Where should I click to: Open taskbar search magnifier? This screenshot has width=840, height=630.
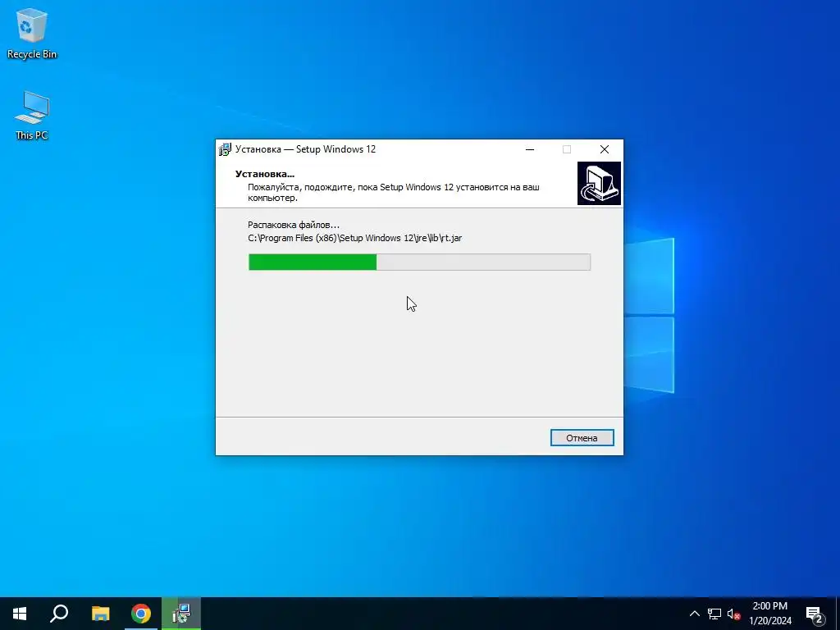click(59, 614)
